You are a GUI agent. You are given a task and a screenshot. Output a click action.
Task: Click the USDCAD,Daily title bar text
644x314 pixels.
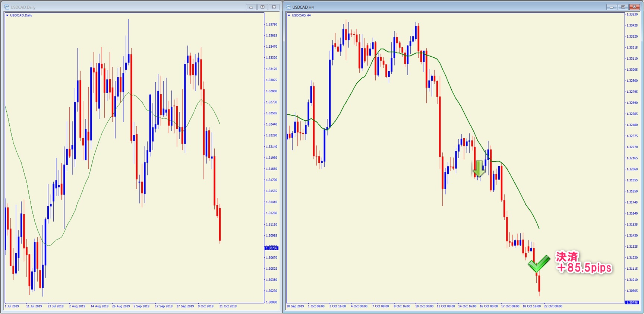(23, 7)
